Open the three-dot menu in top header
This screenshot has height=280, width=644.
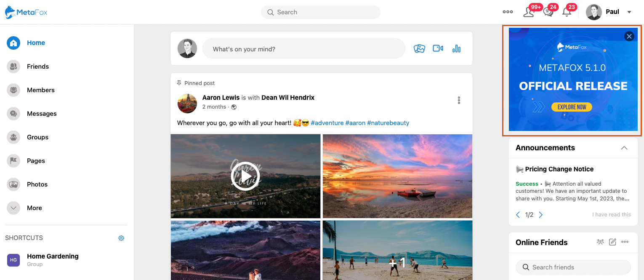[508, 12]
